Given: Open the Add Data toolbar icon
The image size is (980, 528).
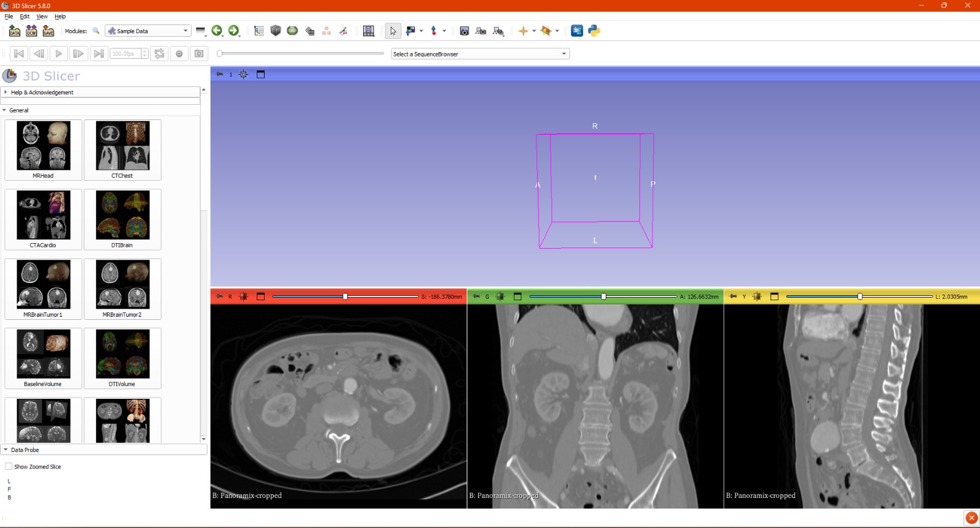Looking at the screenshot, I should [15, 31].
